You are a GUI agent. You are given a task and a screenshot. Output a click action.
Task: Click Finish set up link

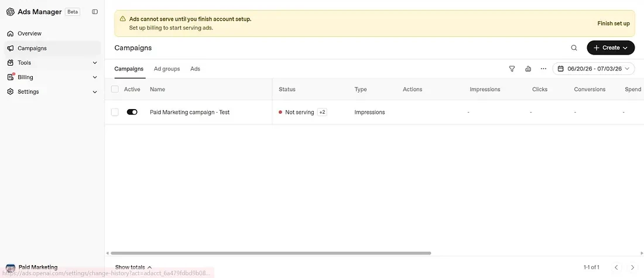point(613,23)
